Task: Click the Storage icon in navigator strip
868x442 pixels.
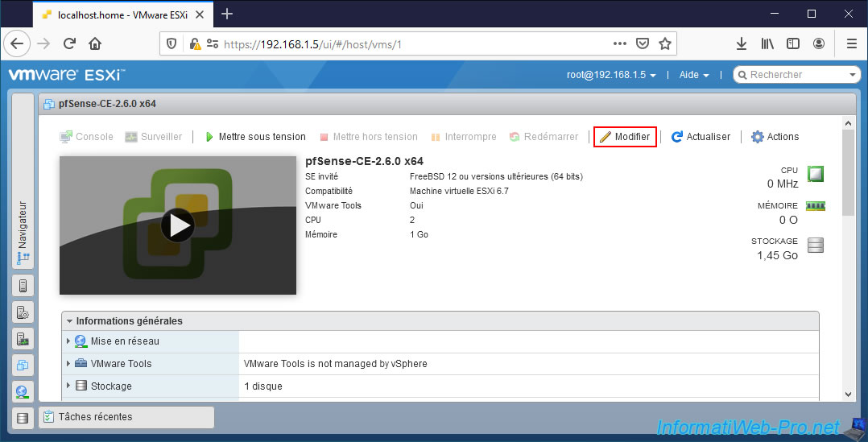Action: (23, 418)
